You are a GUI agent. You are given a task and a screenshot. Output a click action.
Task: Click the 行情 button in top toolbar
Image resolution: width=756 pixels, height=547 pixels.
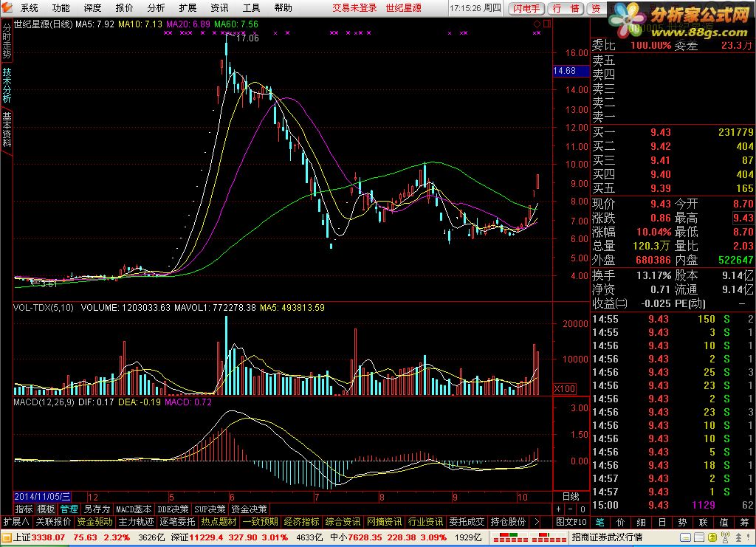pyautogui.click(x=566, y=9)
